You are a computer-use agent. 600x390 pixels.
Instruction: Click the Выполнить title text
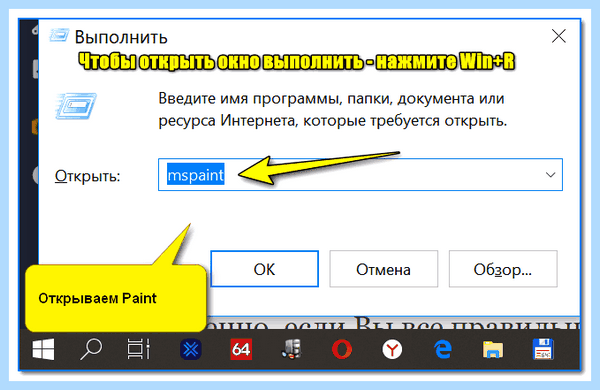(x=121, y=37)
